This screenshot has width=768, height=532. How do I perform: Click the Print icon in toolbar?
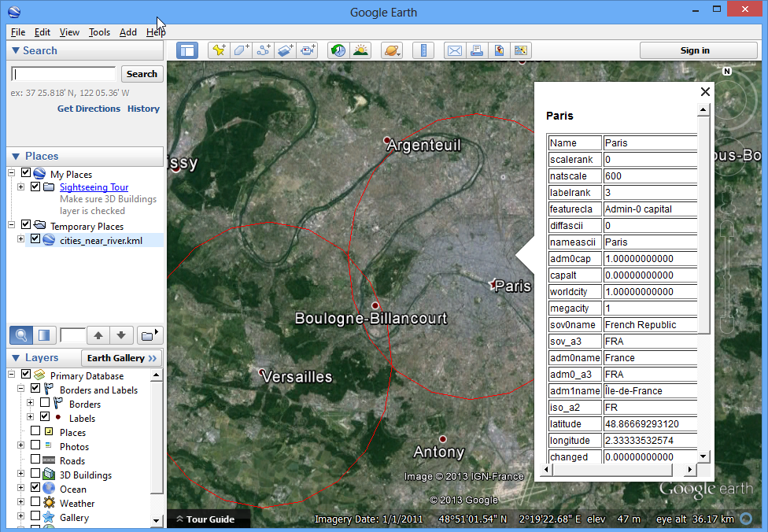[x=476, y=50]
